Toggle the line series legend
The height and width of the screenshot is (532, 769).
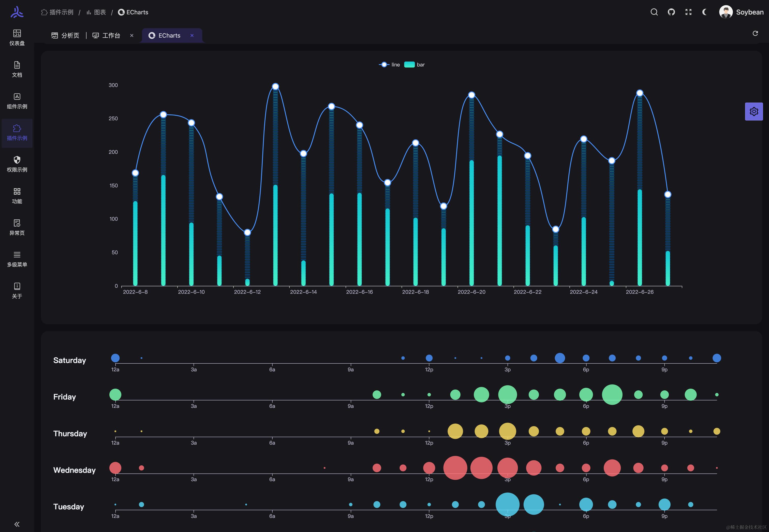point(389,65)
